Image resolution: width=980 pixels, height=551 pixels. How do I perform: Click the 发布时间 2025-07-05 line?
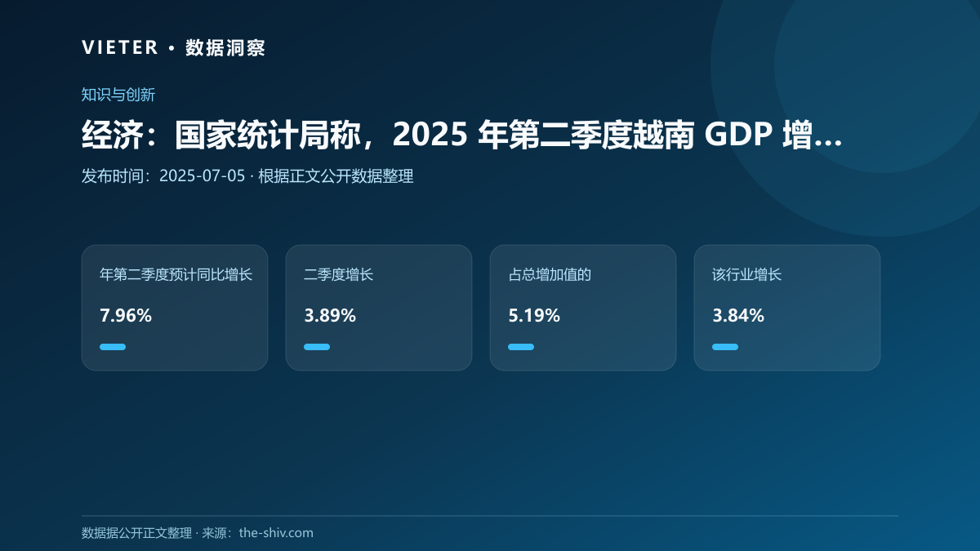(247, 176)
